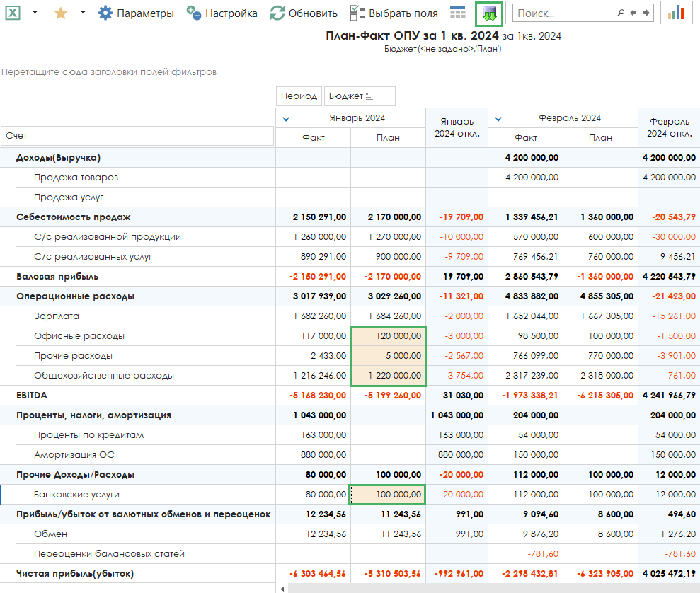Screen dimensions: 700x593
Task: Open Настройка in the toolbar
Action: click(x=222, y=13)
